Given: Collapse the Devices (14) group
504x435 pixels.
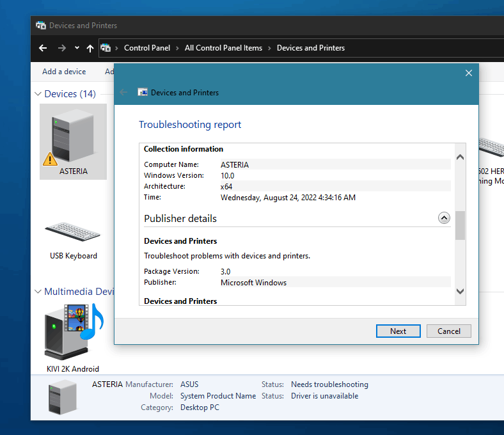Looking at the screenshot, I should click(38, 94).
